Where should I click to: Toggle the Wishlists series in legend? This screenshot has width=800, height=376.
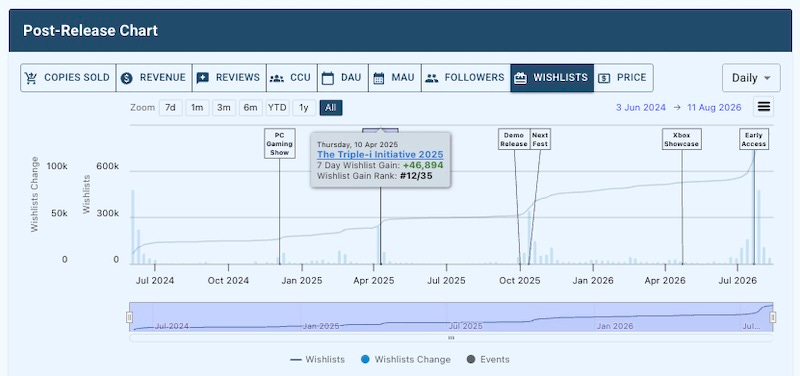tap(317, 359)
